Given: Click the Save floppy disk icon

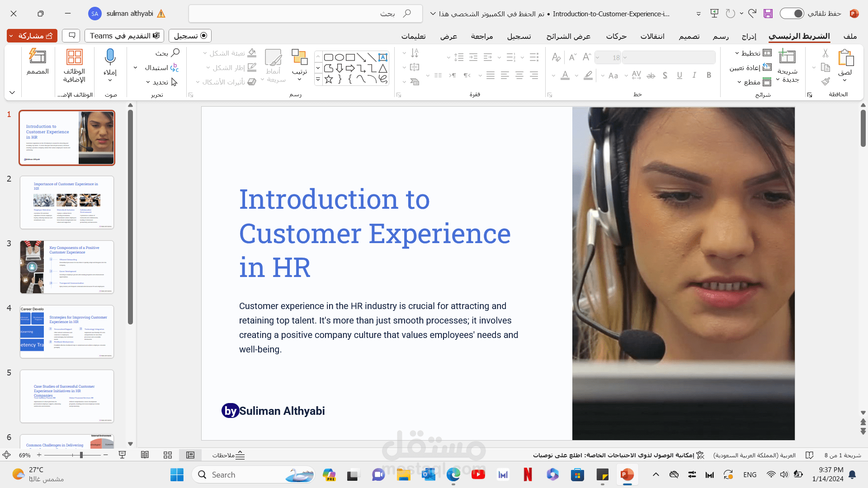Looking at the screenshot, I should pos(768,14).
